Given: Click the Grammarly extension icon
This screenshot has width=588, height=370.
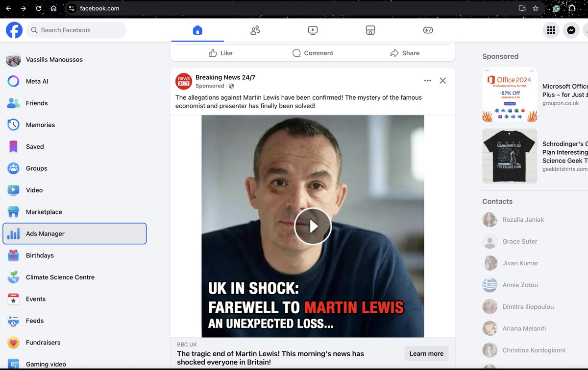Looking at the screenshot, I should [x=557, y=8].
